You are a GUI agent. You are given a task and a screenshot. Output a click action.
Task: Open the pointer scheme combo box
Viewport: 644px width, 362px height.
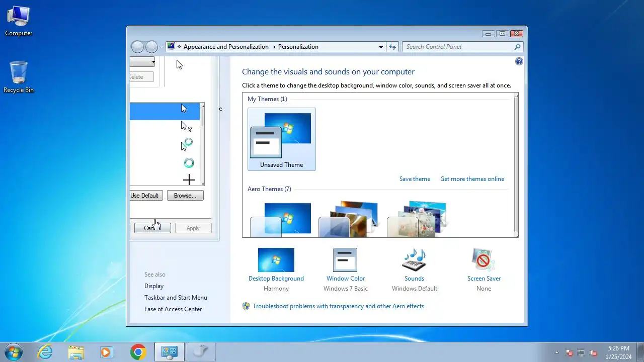pyautogui.click(x=142, y=62)
